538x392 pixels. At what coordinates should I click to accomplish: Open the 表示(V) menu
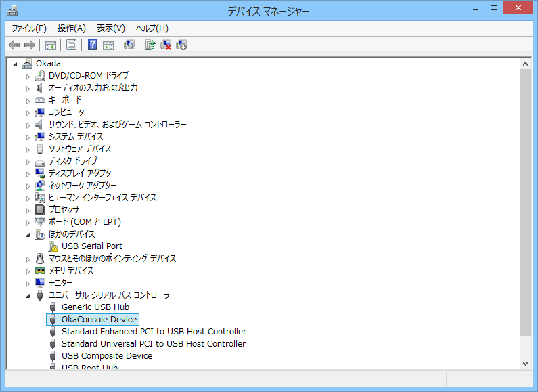point(110,28)
